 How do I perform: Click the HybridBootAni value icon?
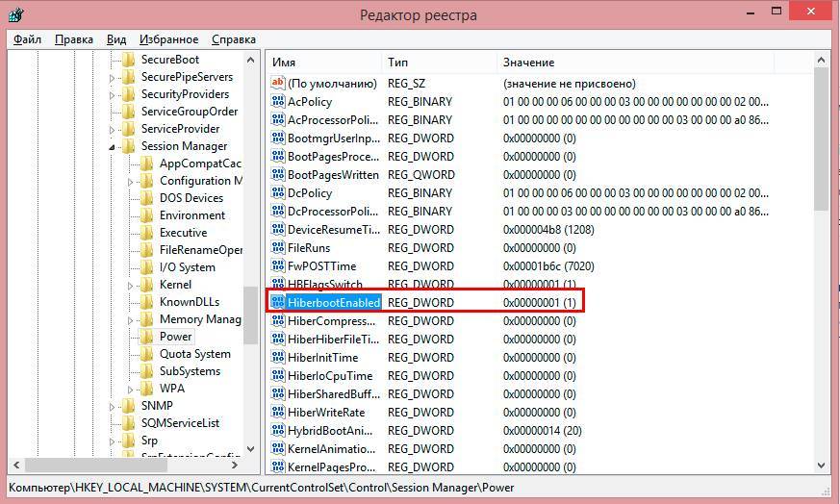(x=277, y=430)
